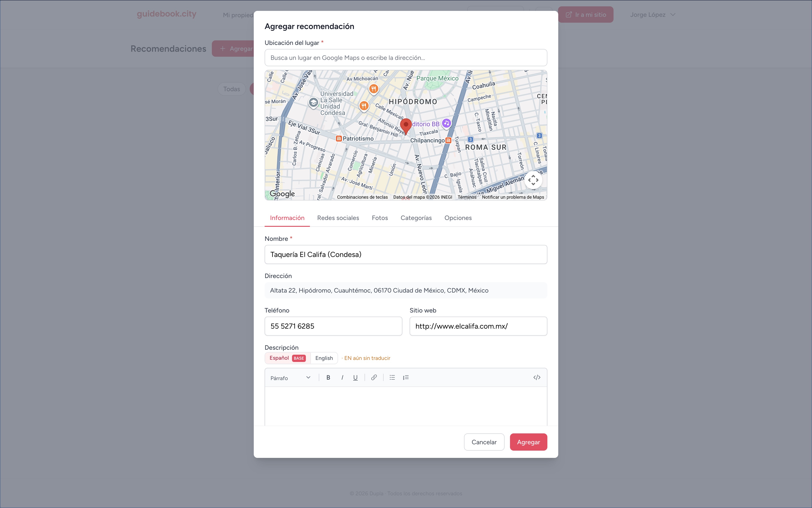The height and width of the screenshot is (508, 812).
Task: Switch editor to HTML source view
Action: coord(537,378)
